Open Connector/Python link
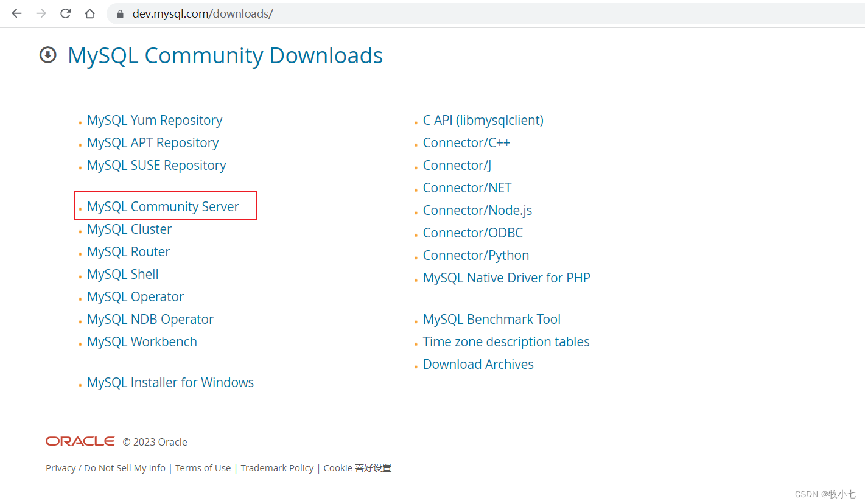This screenshot has height=504, width=865. pyautogui.click(x=476, y=256)
